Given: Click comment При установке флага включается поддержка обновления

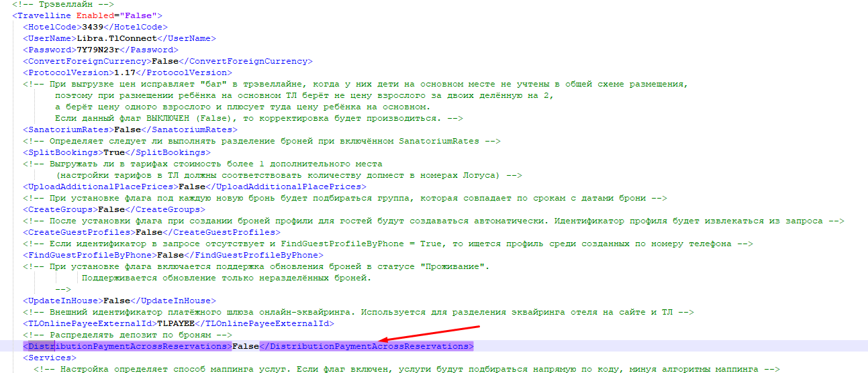Looking at the screenshot, I should pyautogui.click(x=256, y=266).
